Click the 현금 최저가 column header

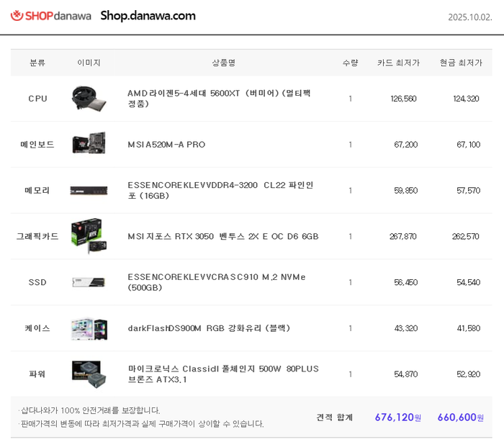pyautogui.click(x=461, y=63)
